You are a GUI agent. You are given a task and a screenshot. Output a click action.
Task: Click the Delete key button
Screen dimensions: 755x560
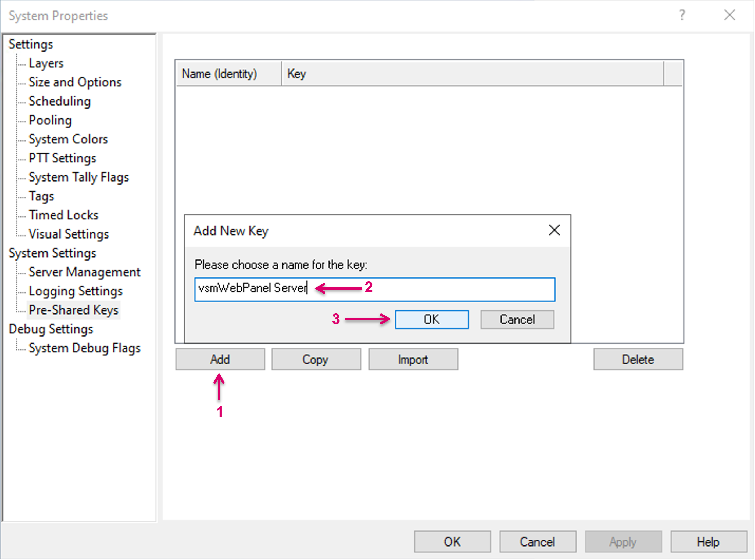coord(638,359)
